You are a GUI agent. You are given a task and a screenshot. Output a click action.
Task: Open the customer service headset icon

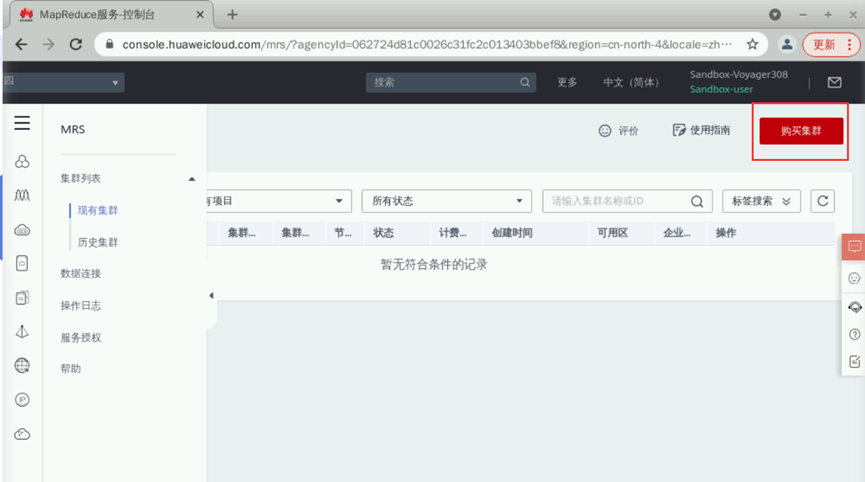[x=855, y=307]
